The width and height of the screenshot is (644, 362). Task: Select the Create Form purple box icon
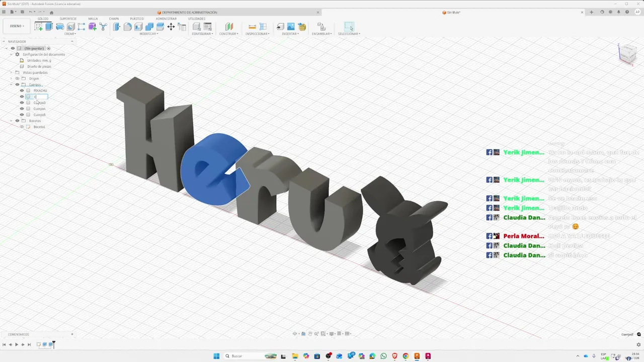coord(93,27)
